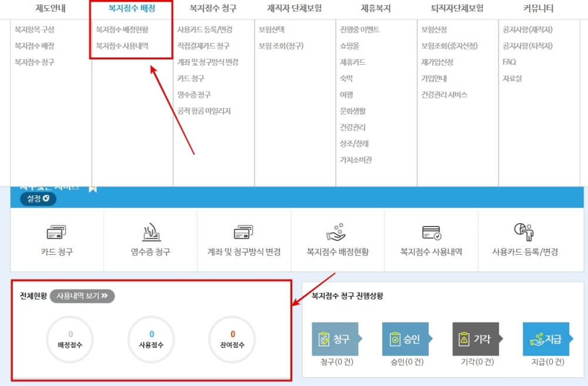The width and height of the screenshot is (588, 386).
Task: Open FAQ submenu item
Action: pyautogui.click(x=509, y=62)
